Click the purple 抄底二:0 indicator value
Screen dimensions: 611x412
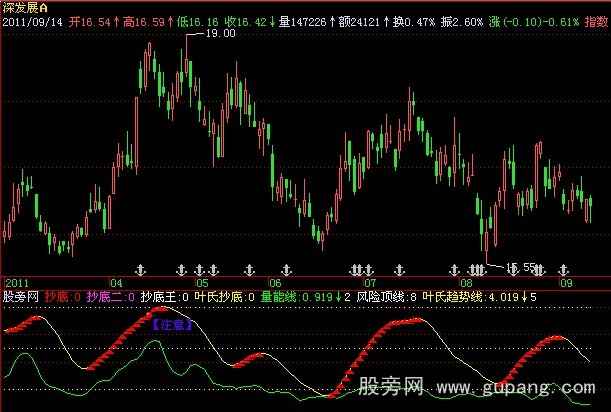(x=111, y=297)
